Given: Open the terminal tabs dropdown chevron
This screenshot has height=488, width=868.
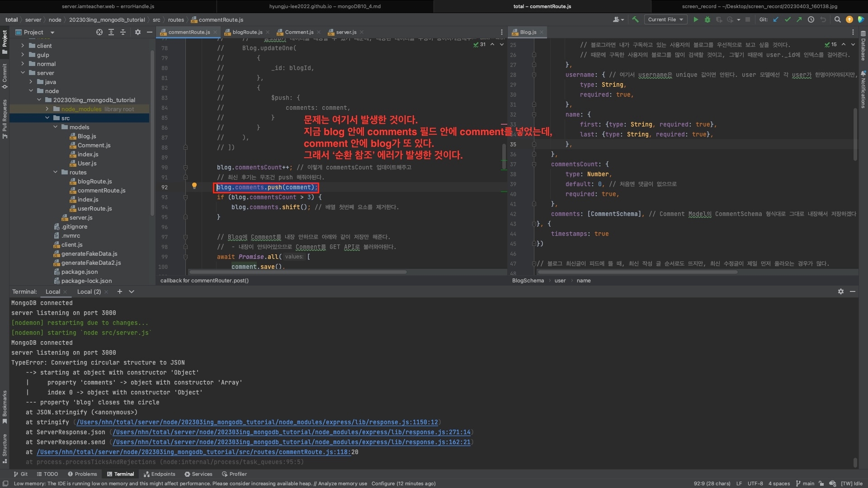Looking at the screenshot, I should point(132,291).
